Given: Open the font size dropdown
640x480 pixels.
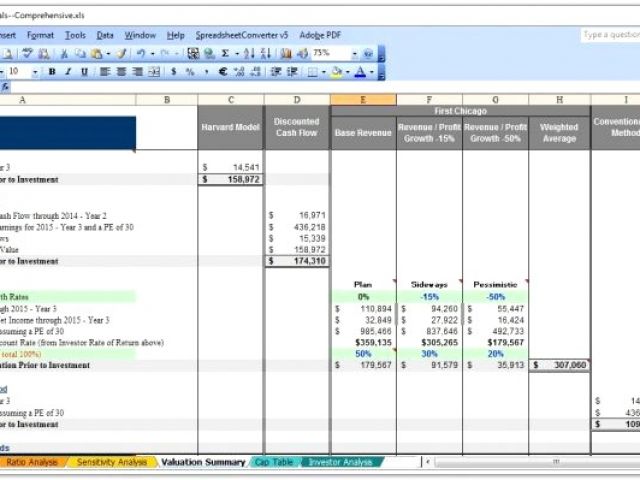Looking at the screenshot, I should [35, 72].
